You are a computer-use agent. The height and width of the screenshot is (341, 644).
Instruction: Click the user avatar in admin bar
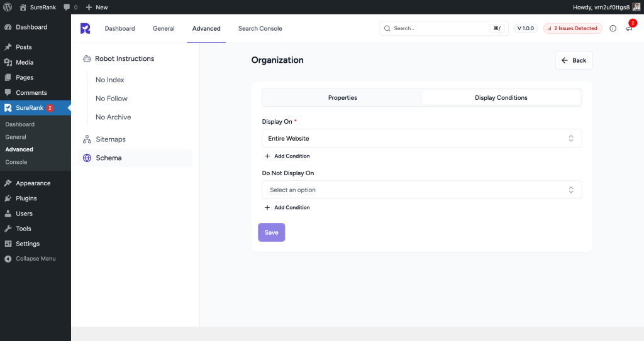(636, 7)
